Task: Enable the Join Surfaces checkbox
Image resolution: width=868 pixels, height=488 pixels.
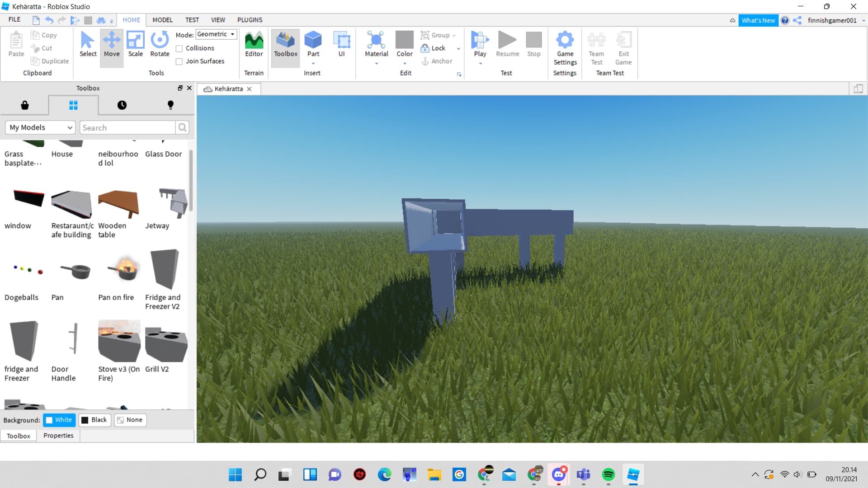Action: coord(179,61)
